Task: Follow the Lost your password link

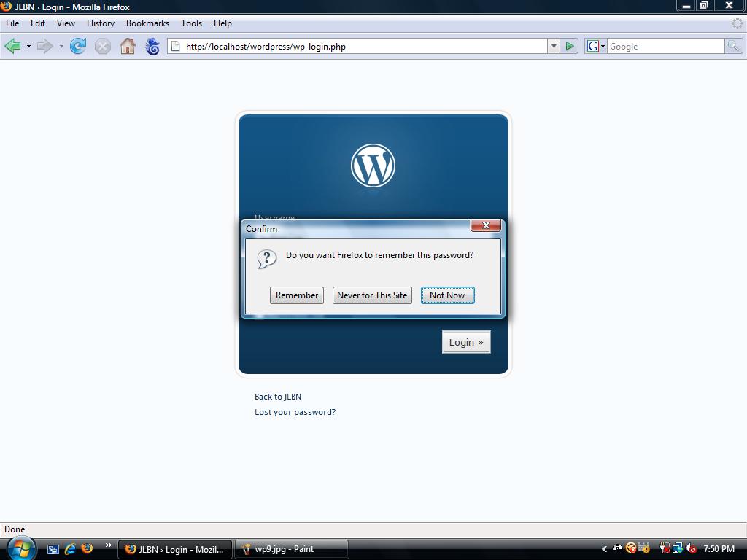Action: click(295, 412)
